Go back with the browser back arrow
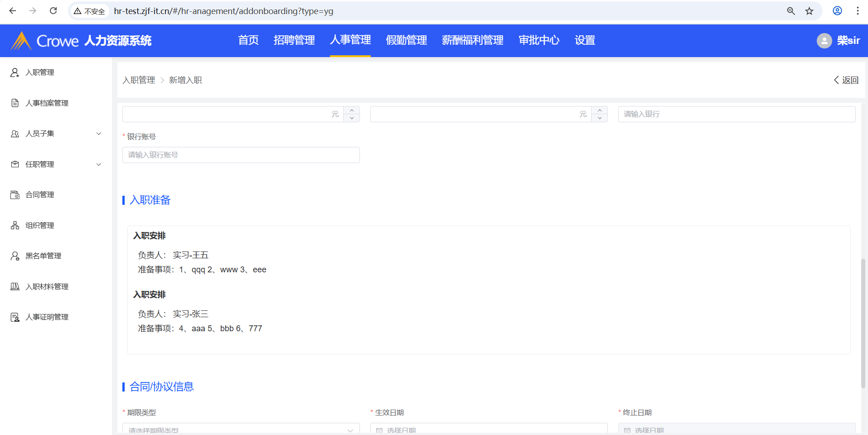This screenshot has width=868, height=435. (13, 11)
